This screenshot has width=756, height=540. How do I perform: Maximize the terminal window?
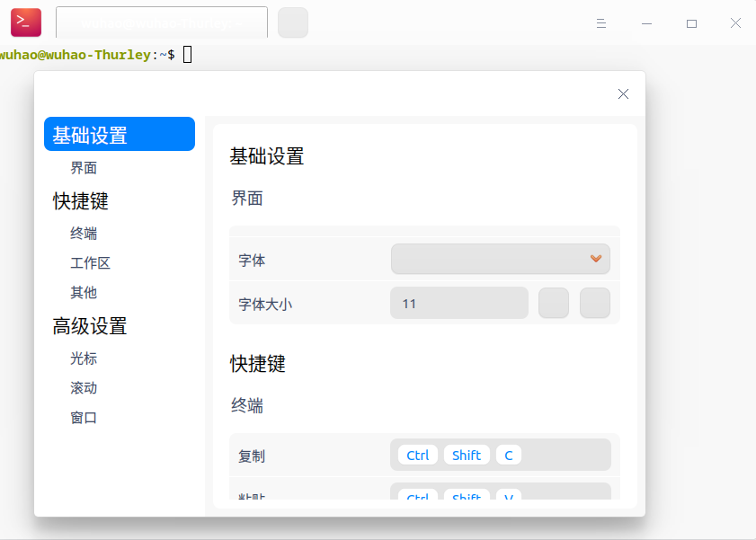point(691,23)
